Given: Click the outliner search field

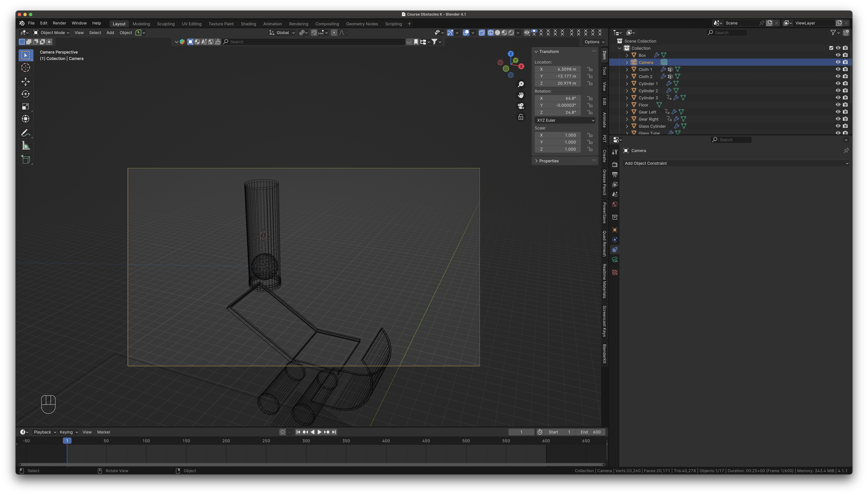Looking at the screenshot, I should pos(727,33).
